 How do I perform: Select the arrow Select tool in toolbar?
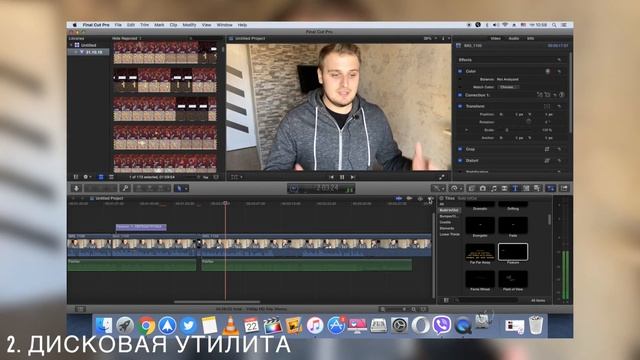180,188
